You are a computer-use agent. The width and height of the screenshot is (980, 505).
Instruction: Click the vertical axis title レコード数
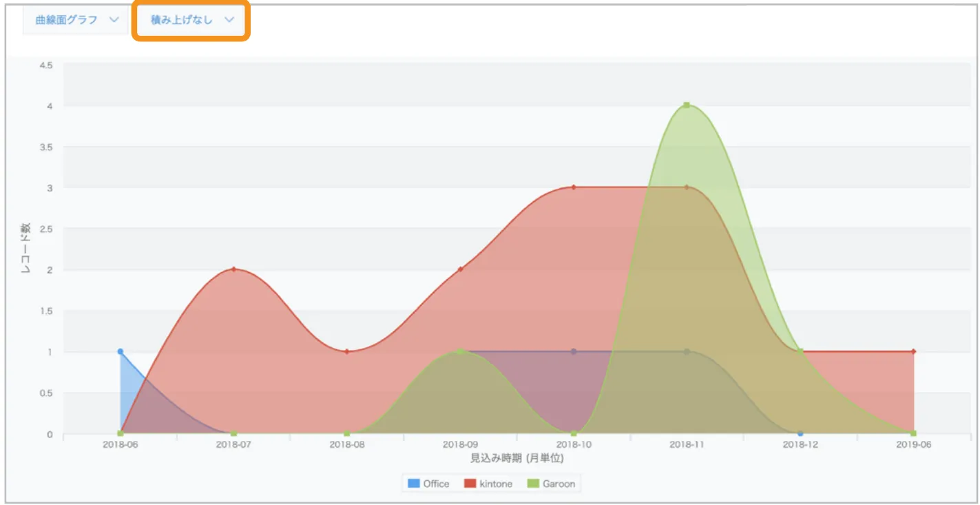(x=26, y=249)
